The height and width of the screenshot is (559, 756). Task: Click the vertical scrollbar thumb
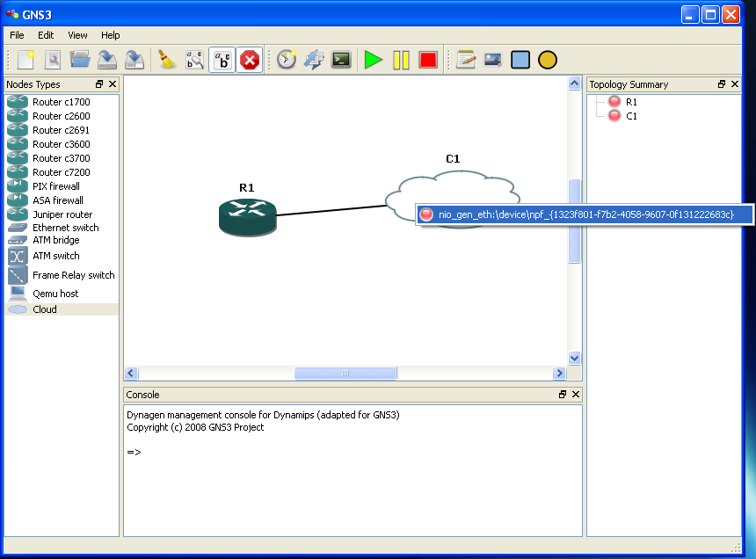tap(574, 221)
